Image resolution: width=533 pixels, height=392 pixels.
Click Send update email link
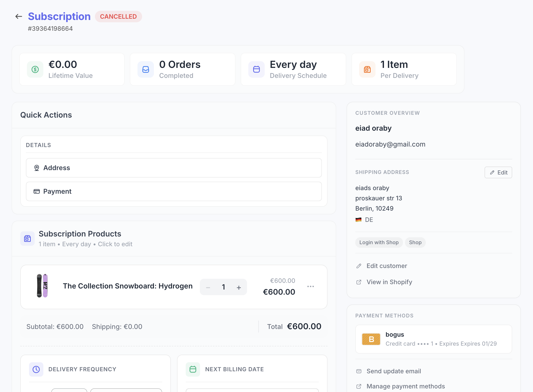394,371
